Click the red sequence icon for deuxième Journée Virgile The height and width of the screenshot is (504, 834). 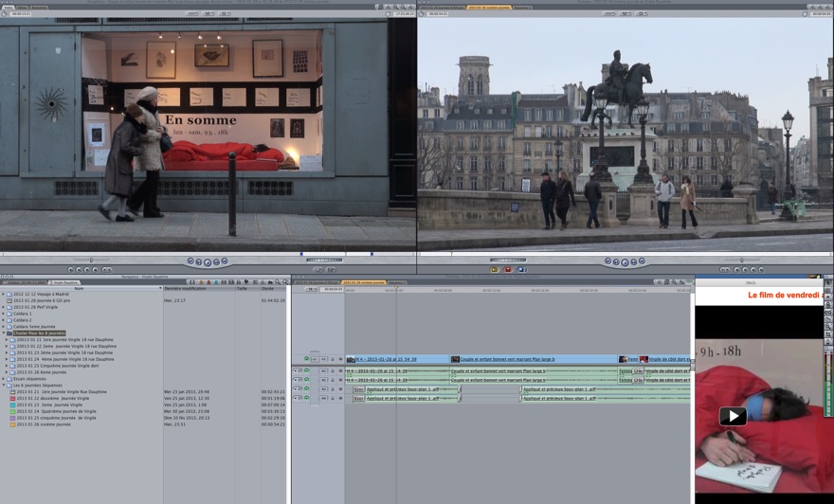coord(12,398)
